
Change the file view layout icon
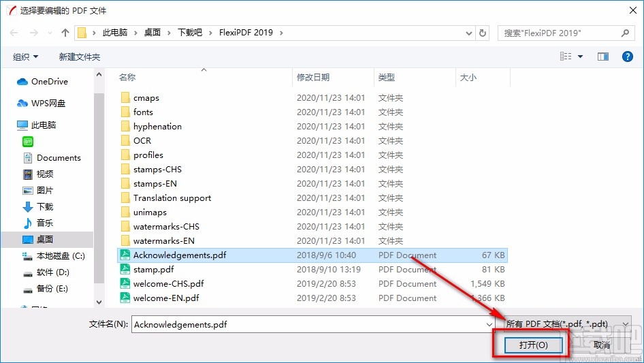click(566, 57)
